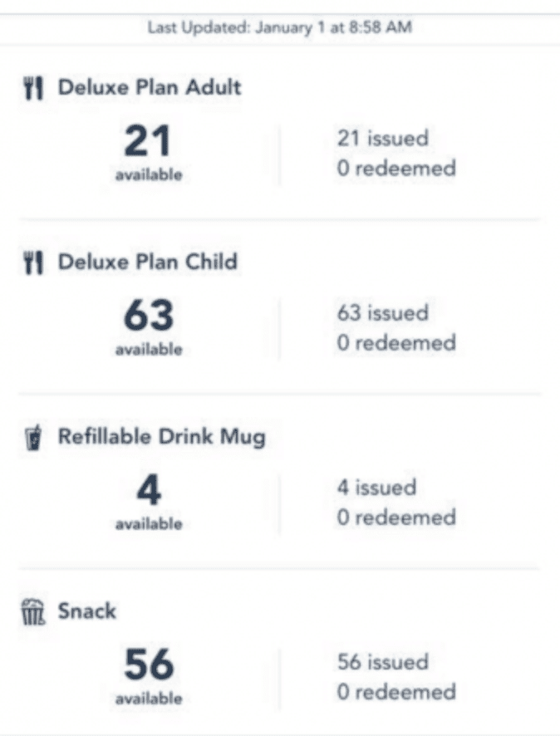Tap the '56 issued' text

pyautogui.click(x=382, y=662)
